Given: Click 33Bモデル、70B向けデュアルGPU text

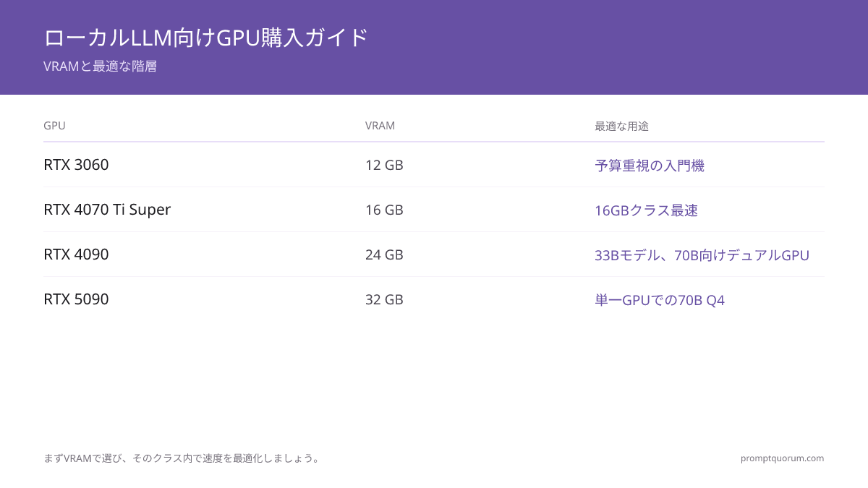Looking at the screenshot, I should (702, 255).
